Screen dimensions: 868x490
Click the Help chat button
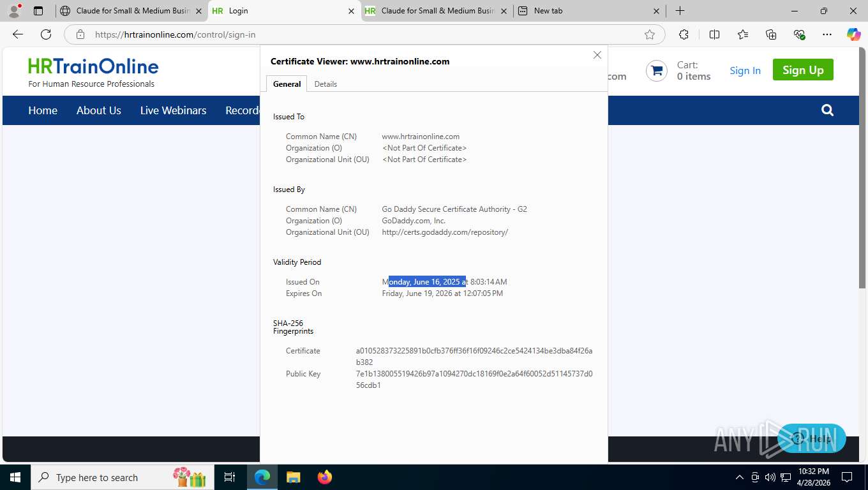click(x=812, y=438)
